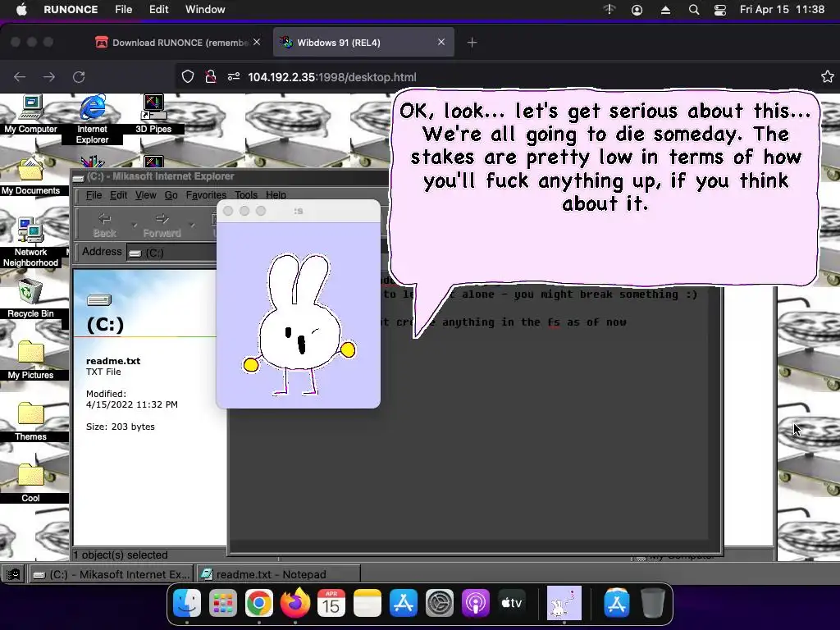Click the Size: 203 bytes text

click(121, 427)
